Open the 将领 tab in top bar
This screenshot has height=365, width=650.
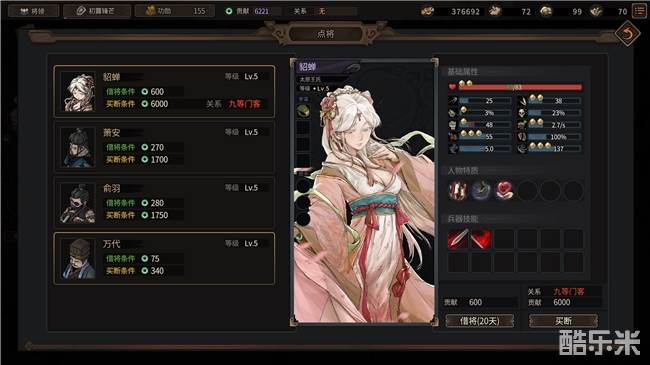(x=33, y=11)
